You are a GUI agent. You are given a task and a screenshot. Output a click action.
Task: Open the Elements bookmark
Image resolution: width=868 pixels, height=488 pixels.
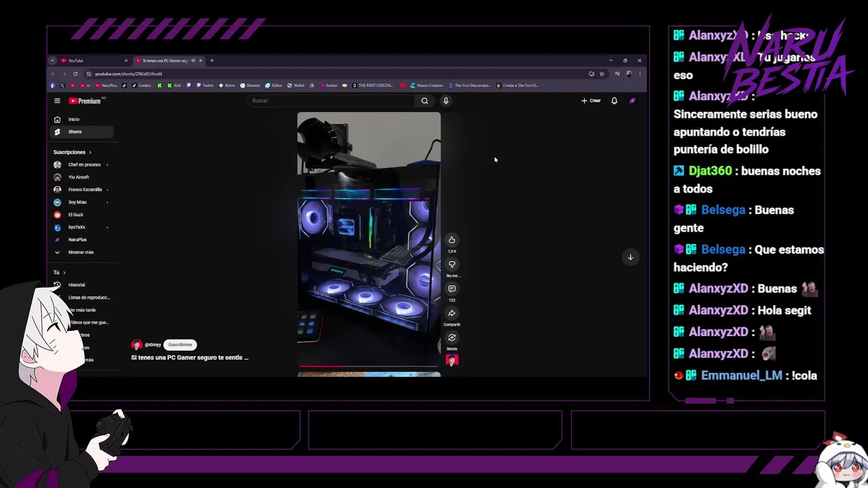pos(250,85)
